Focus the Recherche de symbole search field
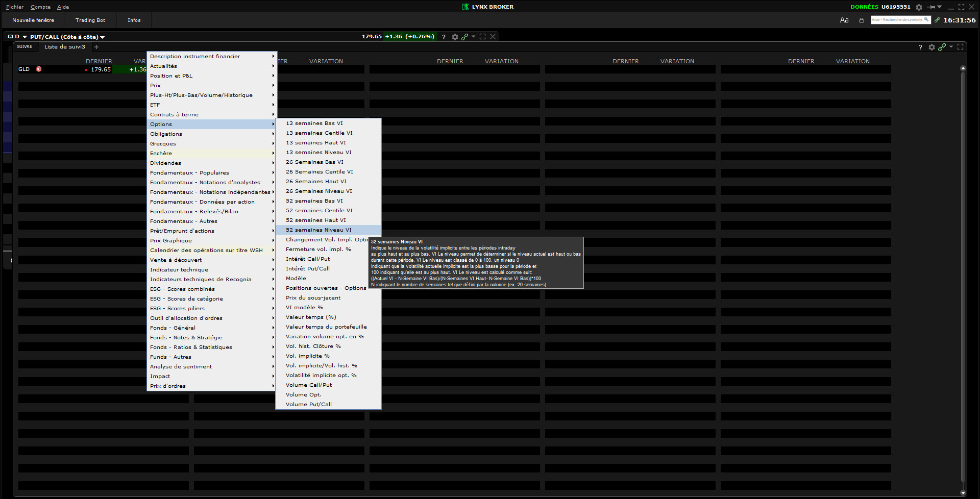This screenshot has height=499, width=980. [x=900, y=20]
